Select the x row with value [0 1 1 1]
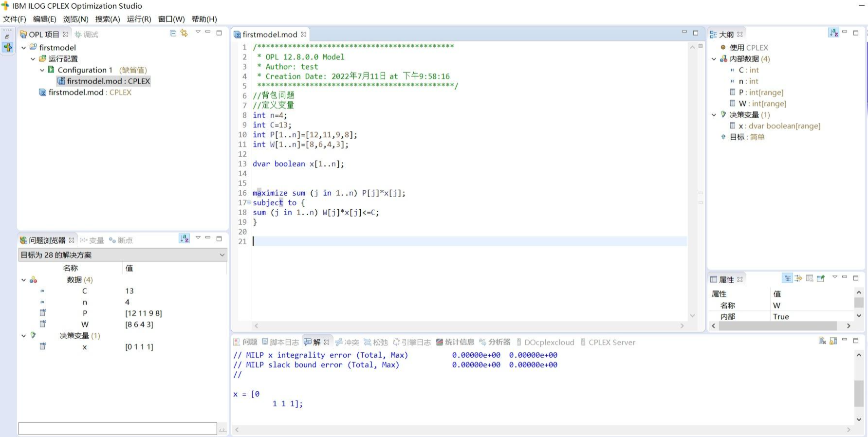The width and height of the screenshot is (868, 437). click(122, 347)
